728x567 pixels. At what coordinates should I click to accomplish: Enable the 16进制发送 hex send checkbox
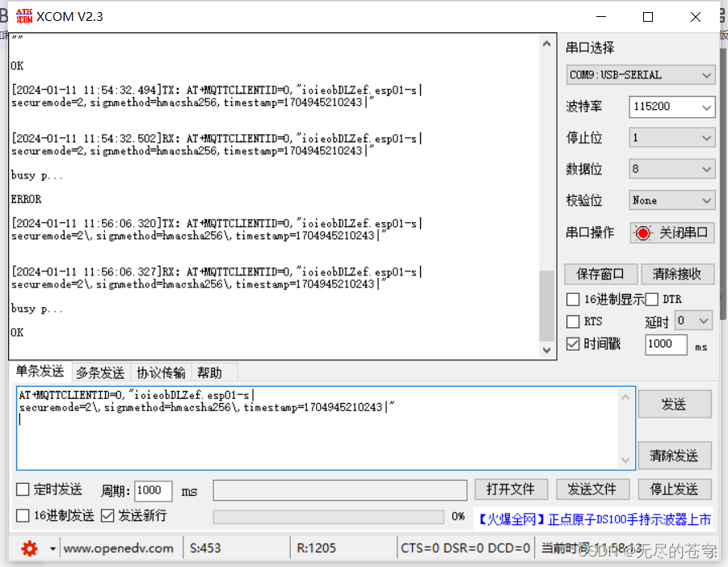23,515
